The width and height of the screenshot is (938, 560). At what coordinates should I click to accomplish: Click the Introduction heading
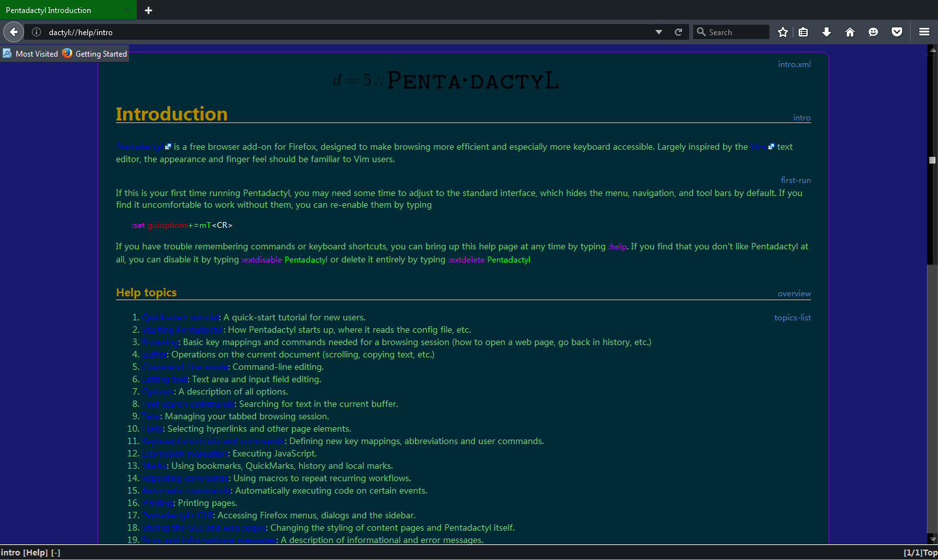pyautogui.click(x=172, y=114)
